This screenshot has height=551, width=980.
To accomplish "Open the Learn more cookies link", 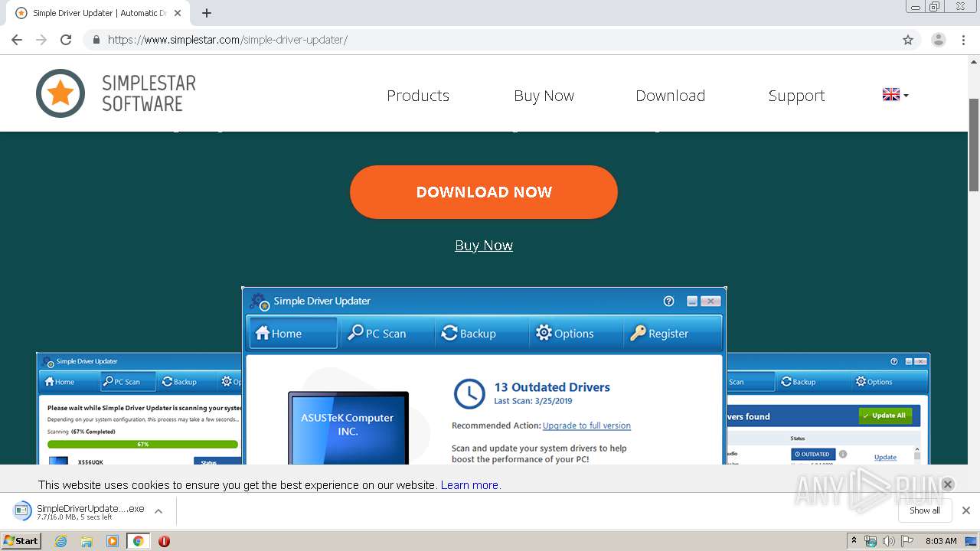I will [x=469, y=485].
